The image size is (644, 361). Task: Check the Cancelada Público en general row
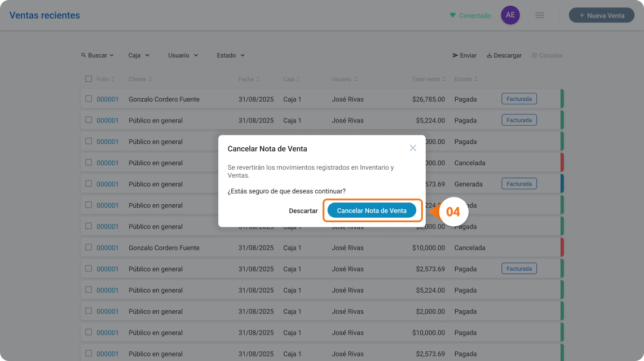pyautogui.click(x=89, y=162)
